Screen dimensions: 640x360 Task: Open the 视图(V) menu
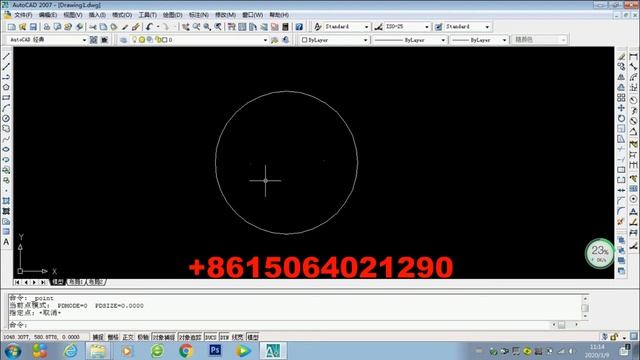click(x=73, y=15)
